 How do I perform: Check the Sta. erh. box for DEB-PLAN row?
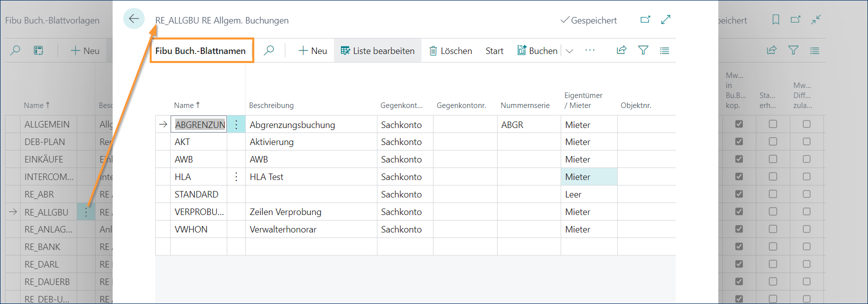[773, 141]
